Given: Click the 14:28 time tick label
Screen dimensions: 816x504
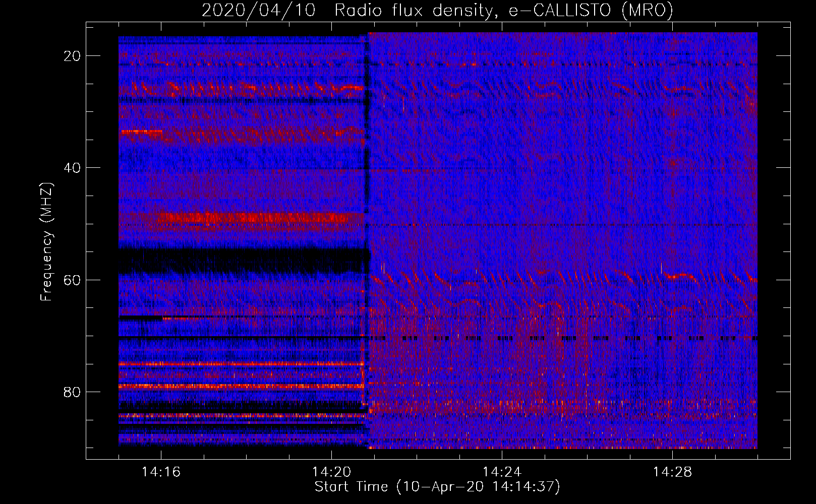Looking at the screenshot, I should [672, 472].
